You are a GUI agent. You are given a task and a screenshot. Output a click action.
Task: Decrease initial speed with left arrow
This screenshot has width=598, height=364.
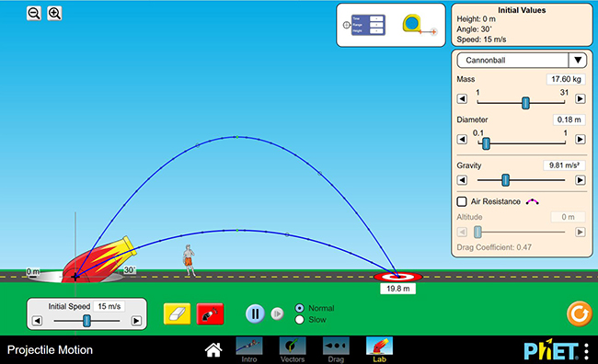(37, 321)
